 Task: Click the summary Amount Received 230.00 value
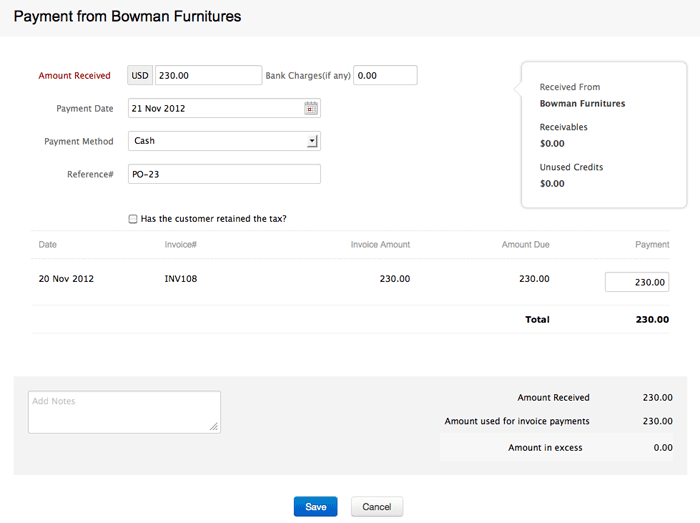click(658, 398)
